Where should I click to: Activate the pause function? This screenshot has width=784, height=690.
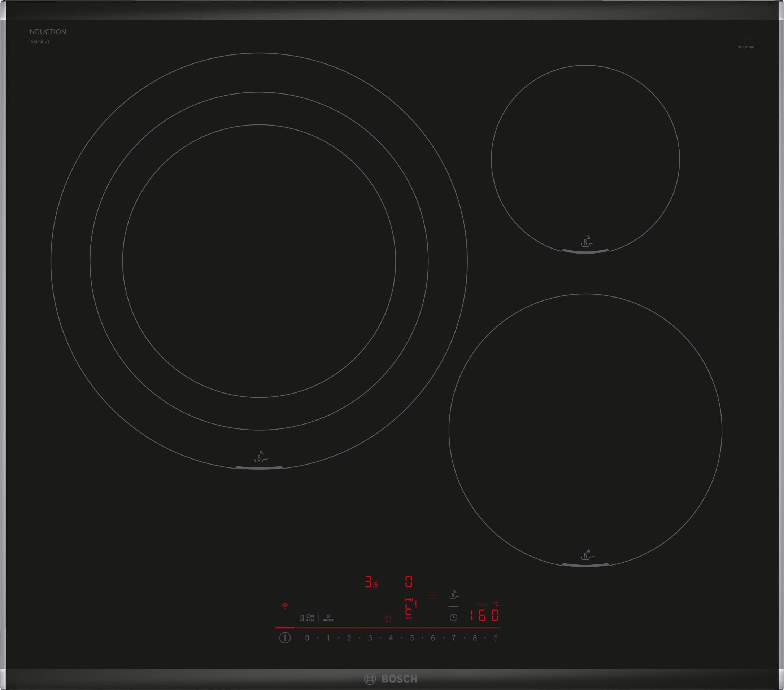(x=301, y=618)
